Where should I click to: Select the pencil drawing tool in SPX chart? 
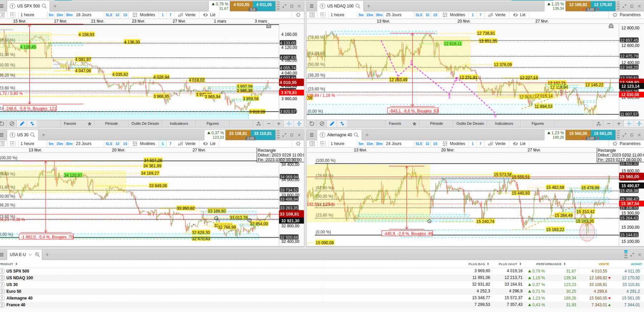22,123
